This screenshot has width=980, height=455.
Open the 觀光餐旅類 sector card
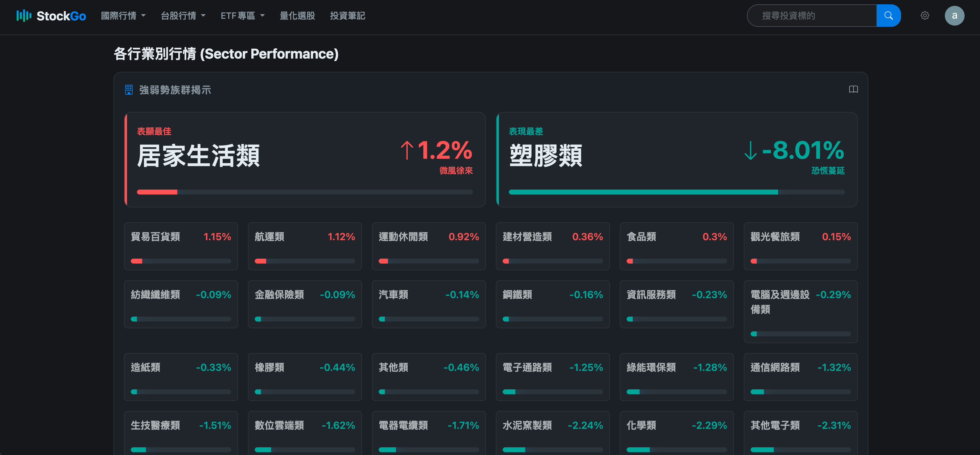tap(801, 246)
